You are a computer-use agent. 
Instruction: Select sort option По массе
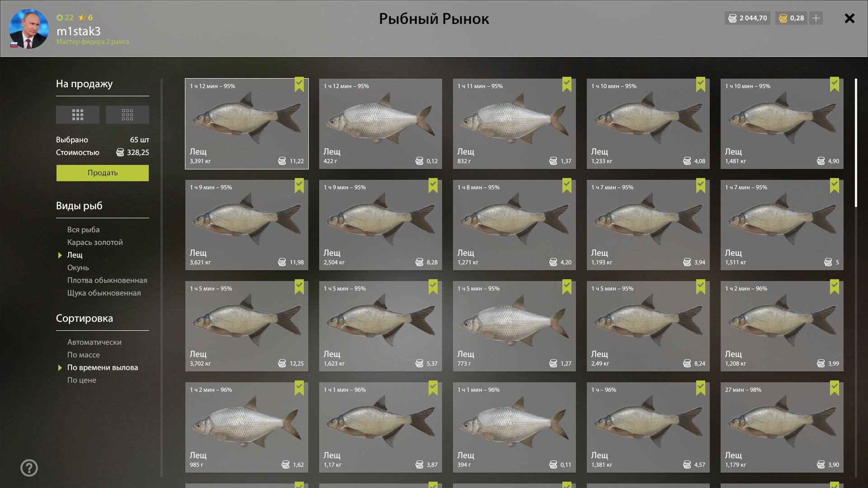[x=84, y=355]
